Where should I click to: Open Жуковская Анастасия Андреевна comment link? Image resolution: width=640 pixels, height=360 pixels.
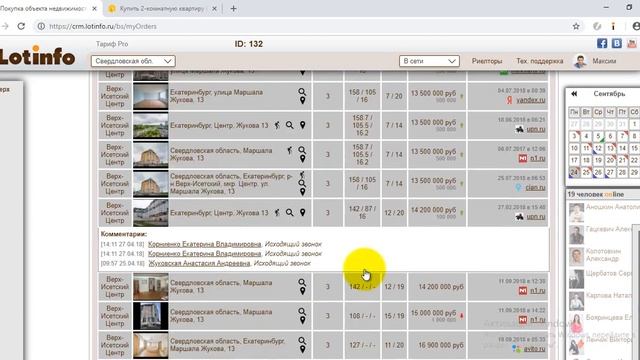[199, 263]
